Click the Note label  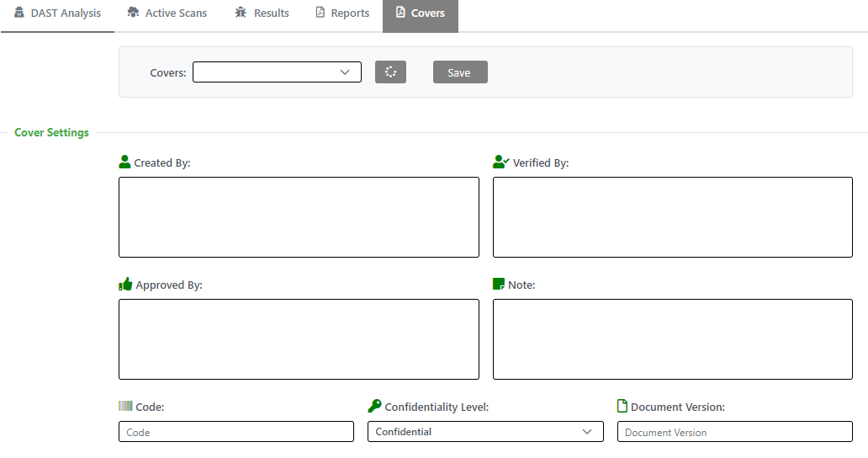521,285
